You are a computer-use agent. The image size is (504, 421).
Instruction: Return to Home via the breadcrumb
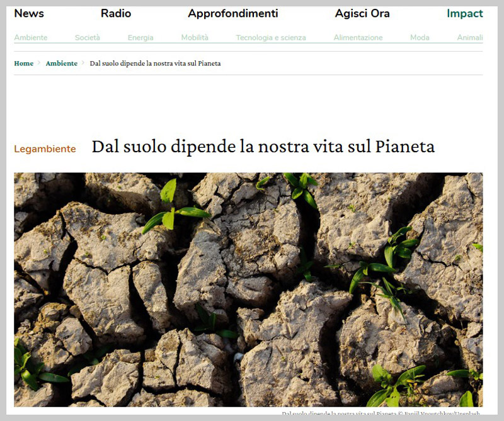24,64
